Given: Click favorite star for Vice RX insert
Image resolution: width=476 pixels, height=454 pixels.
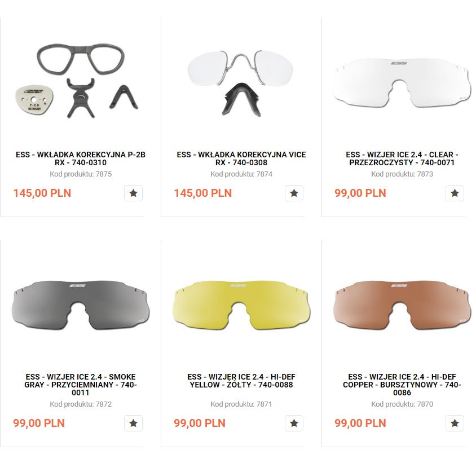Looking at the screenshot, I should 294,193.
